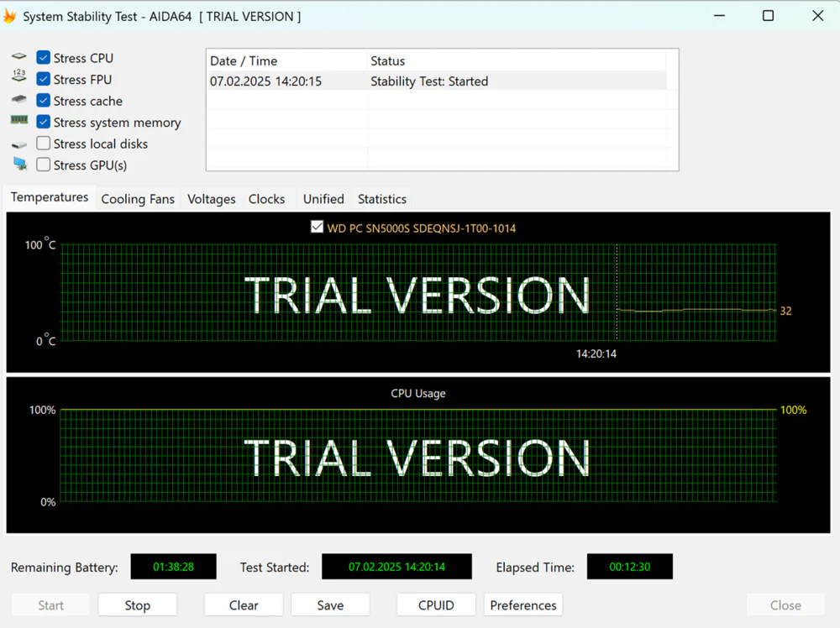Click the 32 temperature reading on the graph
The width and height of the screenshot is (840, 628).
785,311
